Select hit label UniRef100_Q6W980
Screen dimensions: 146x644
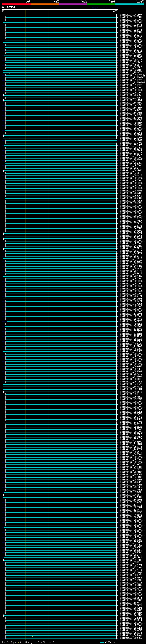(x=131, y=130)
